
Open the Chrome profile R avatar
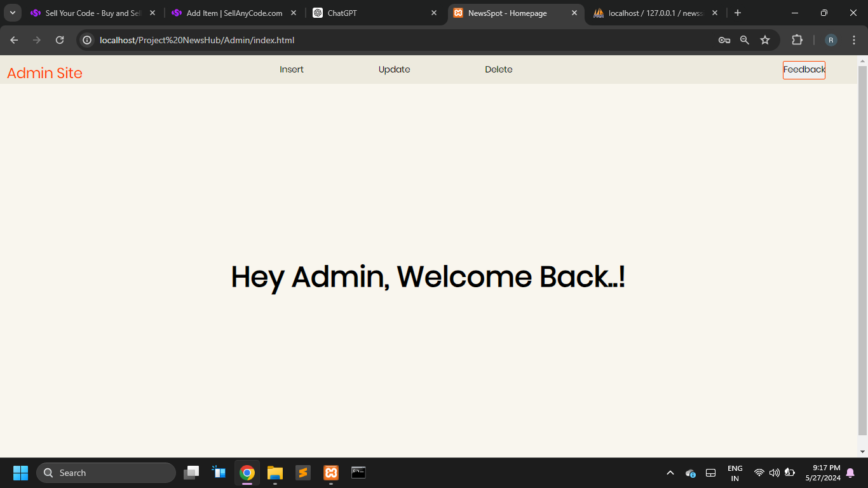pyautogui.click(x=831, y=40)
